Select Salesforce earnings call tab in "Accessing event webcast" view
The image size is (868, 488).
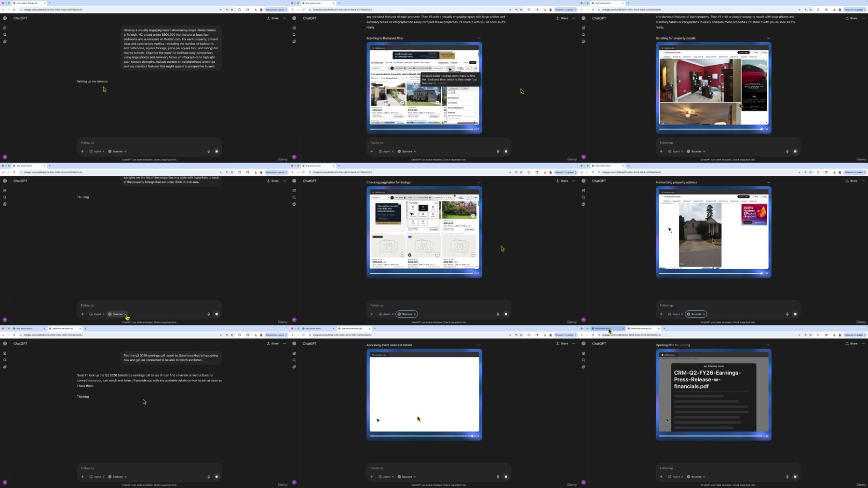[353, 329]
